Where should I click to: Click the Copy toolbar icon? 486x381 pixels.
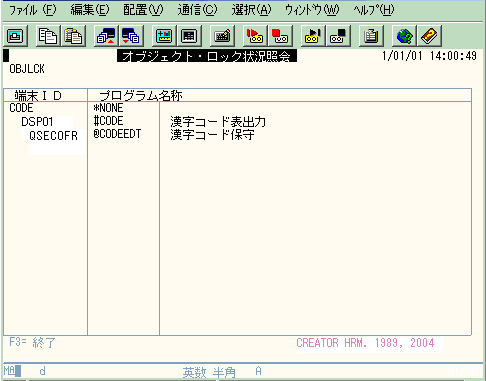click(x=48, y=36)
